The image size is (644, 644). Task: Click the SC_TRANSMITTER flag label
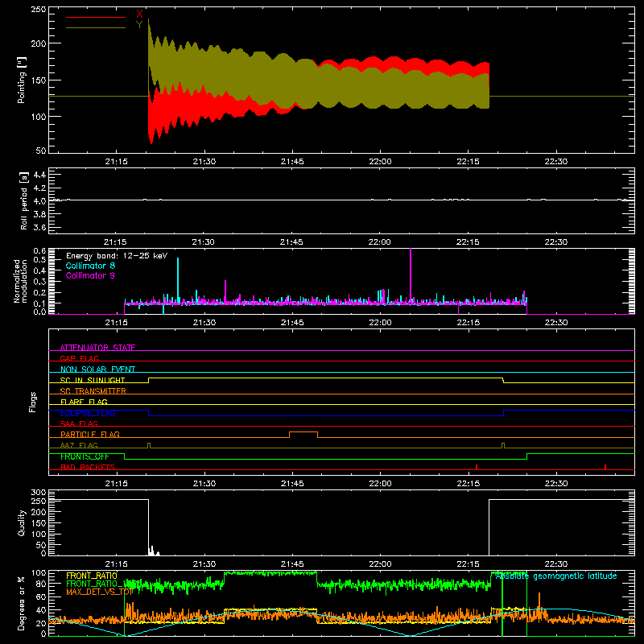tap(93, 391)
